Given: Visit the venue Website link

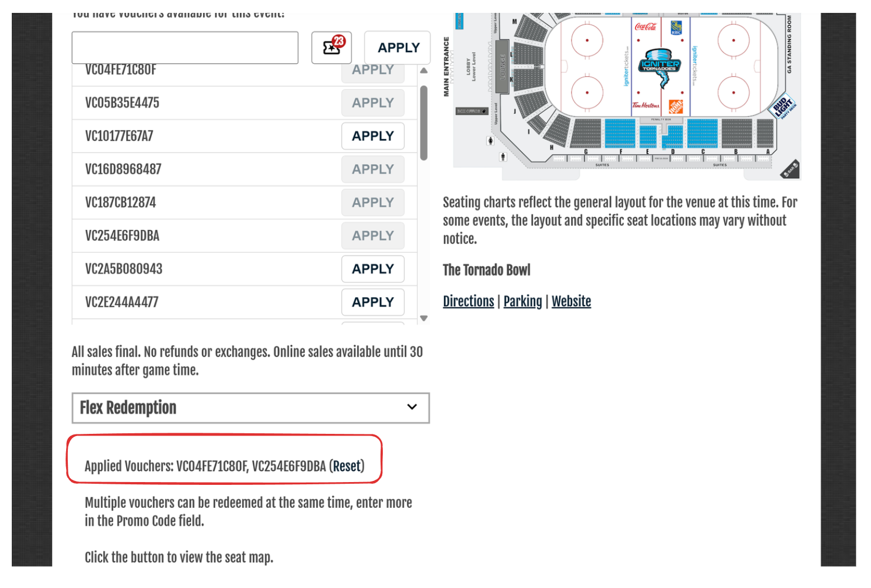Looking at the screenshot, I should coord(571,302).
